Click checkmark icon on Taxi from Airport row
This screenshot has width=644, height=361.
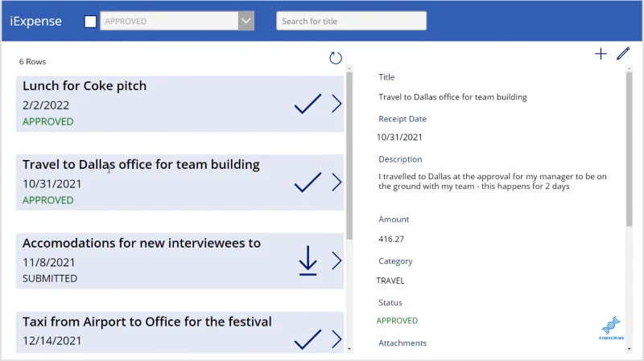click(x=308, y=339)
